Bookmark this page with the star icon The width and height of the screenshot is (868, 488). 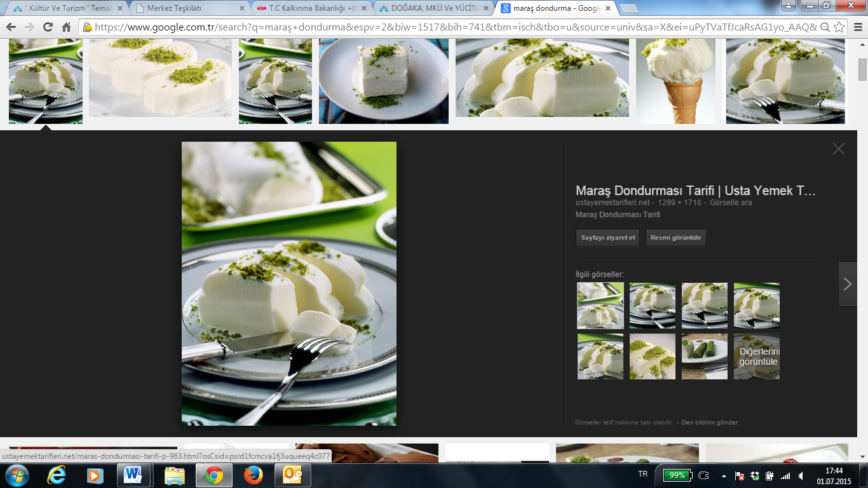839,27
